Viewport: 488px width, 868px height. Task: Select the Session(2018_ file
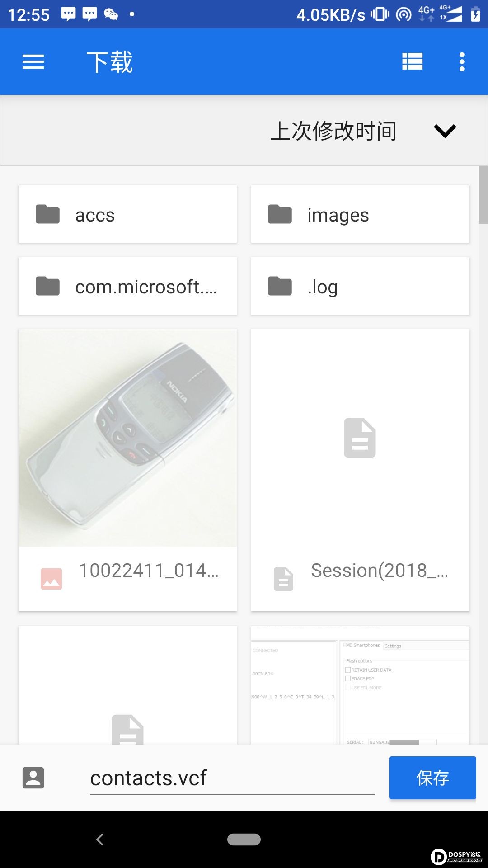pyautogui.click(x=360, y=470)
